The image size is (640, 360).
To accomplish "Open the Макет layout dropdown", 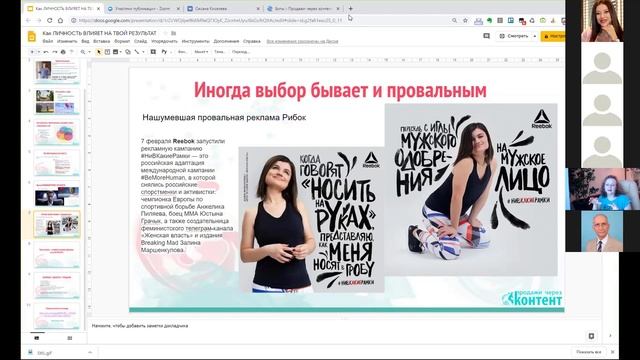I will [x=201, y=52].
